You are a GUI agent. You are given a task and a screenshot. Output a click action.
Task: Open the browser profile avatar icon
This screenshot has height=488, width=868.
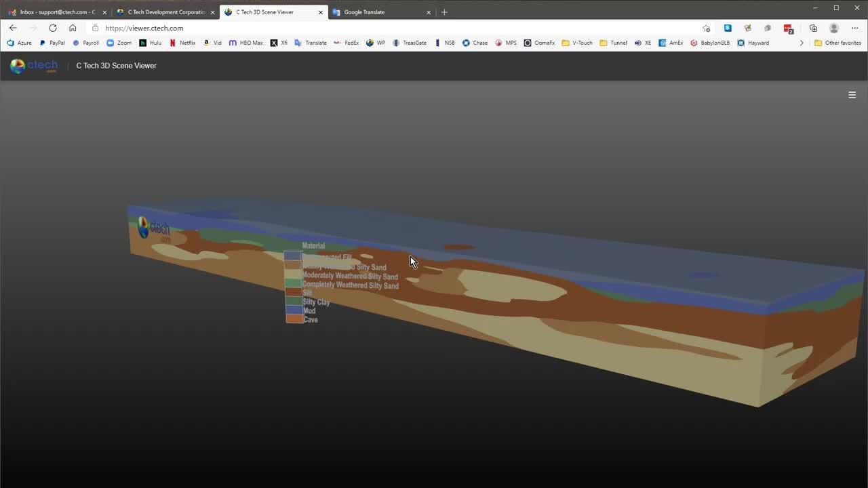834,28
